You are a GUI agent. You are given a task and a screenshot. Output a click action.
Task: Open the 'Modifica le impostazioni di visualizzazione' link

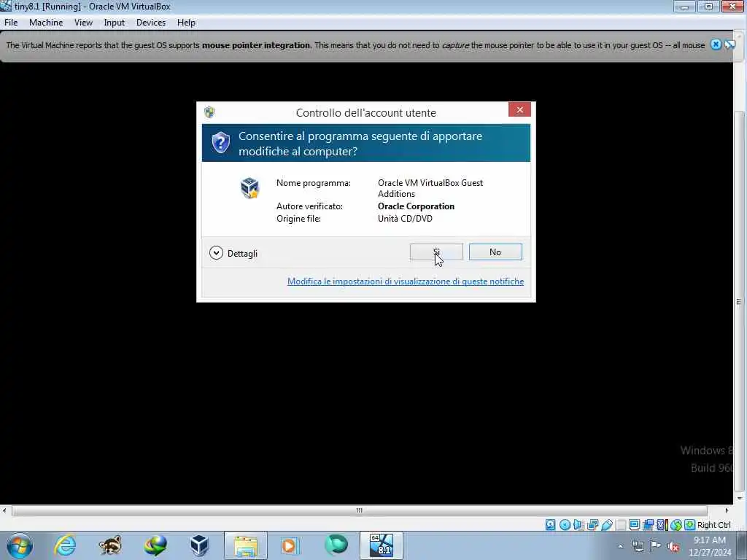[406, 281]
